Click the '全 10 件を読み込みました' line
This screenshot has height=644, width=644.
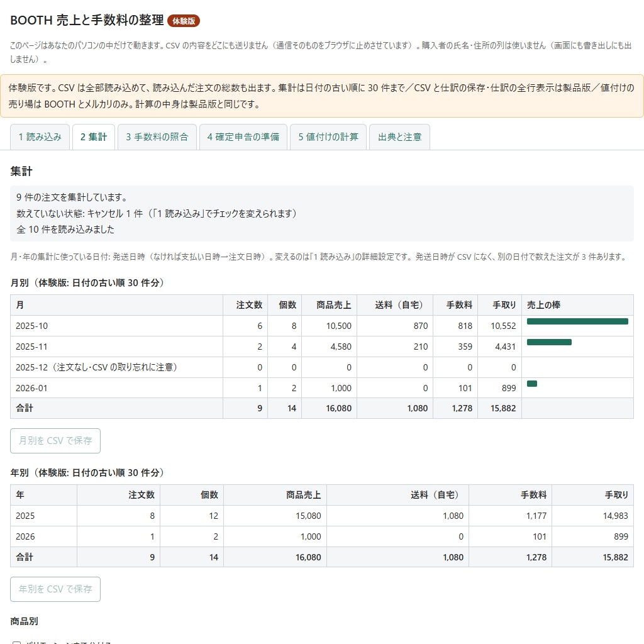tap(65, 229)
